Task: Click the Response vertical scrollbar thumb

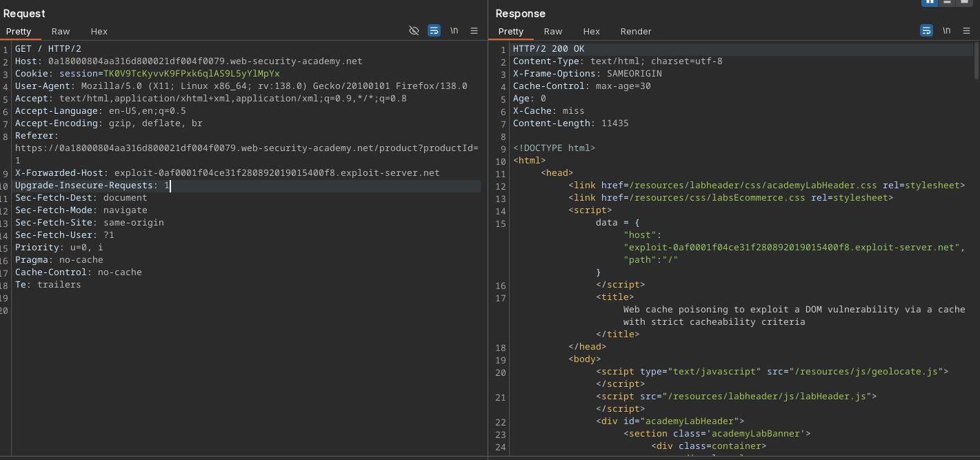Action: pyautogui.click(x=976, y=59)
